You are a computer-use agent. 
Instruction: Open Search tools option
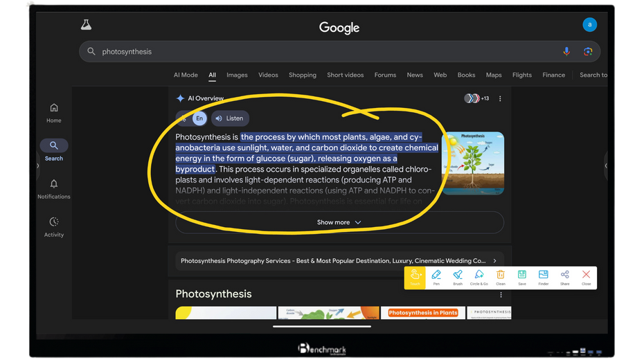coord(593,75)
